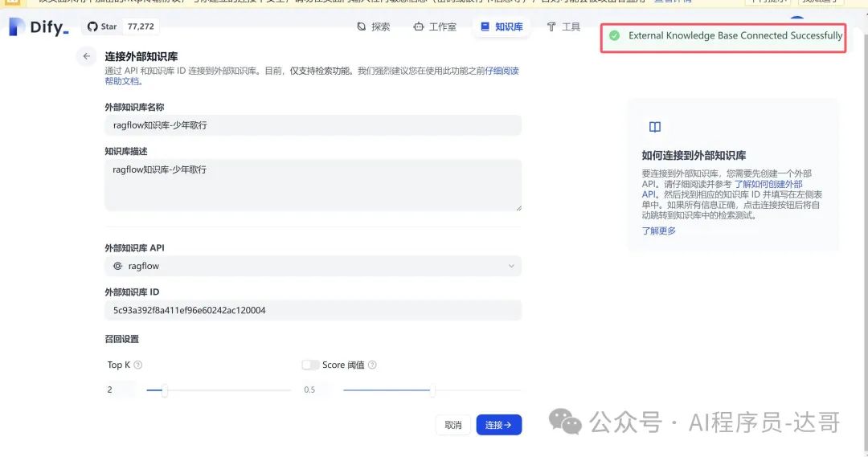Screen dimensions: 868x457
Task: Toggle the Score 阈值 switch
Action: click(310, 365)
